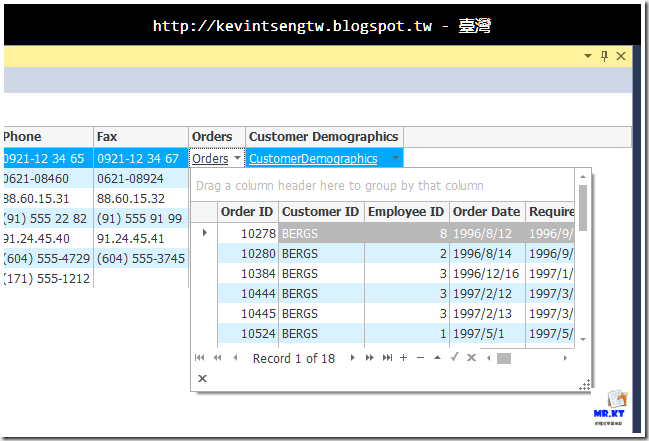The image size is (649, 441).
Task: Go to previous record in navigator
Action: (x=235, y=358)
